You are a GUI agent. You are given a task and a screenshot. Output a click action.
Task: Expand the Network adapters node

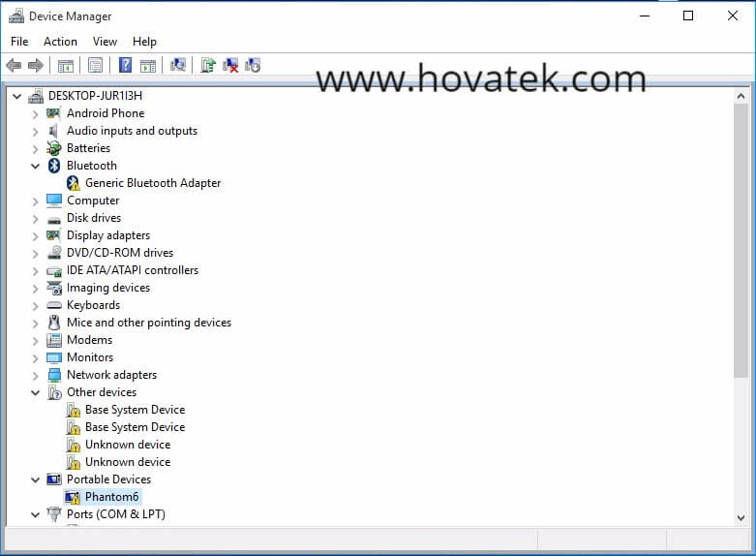pyautogui.click(x=36, y=375)
